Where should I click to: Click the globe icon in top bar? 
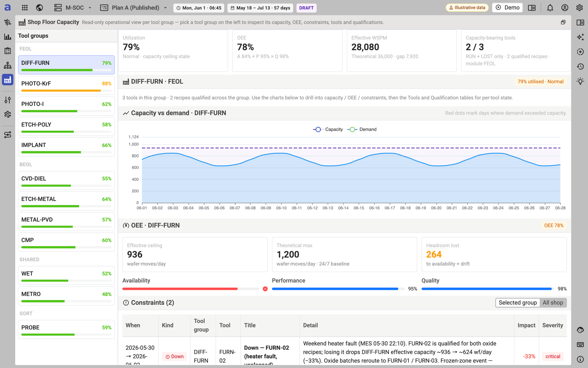[40, 8]
